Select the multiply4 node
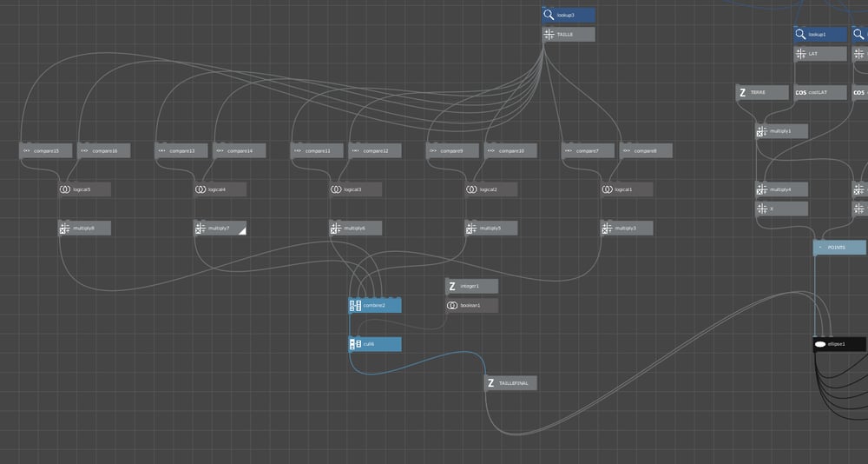Viewport: 868px width, 464px height. click(x=782, y=189)
